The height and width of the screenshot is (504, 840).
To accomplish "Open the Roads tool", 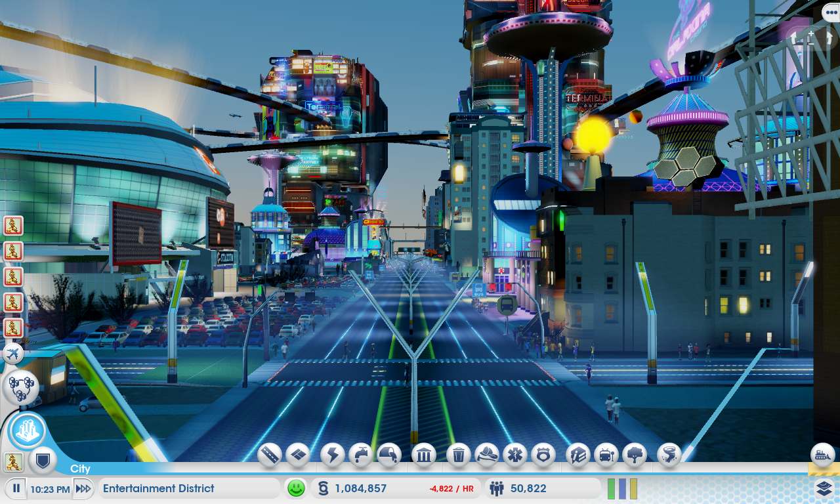I will pos(270,455).
